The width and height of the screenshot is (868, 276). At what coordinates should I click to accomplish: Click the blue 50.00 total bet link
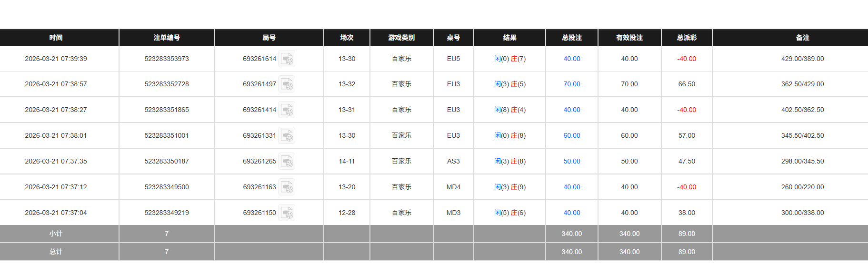pyautogui.click(x=571, y=161)
